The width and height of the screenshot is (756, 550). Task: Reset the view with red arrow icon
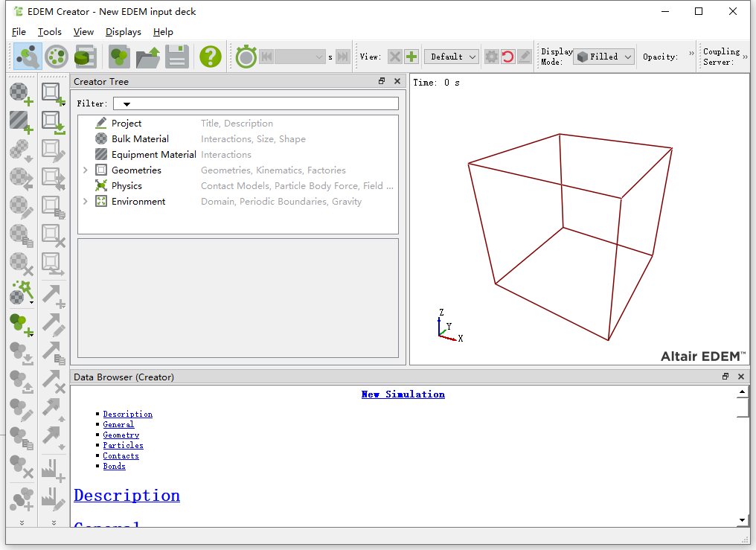tap(507, 57)
